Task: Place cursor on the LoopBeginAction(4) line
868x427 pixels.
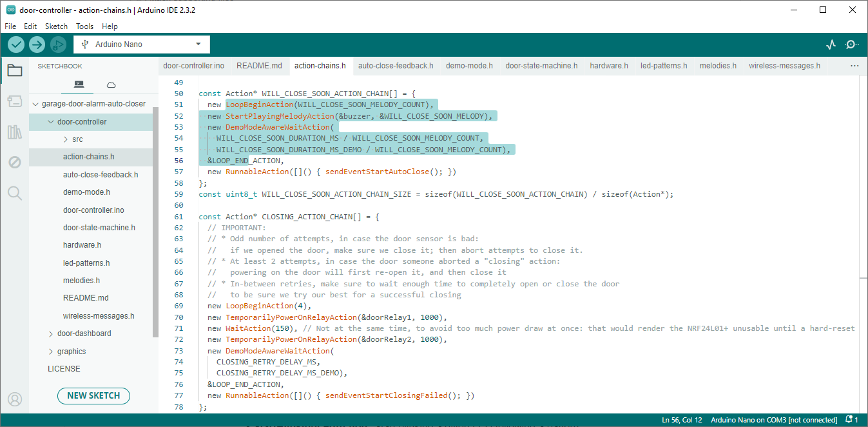Action: [x=260, y=306]
